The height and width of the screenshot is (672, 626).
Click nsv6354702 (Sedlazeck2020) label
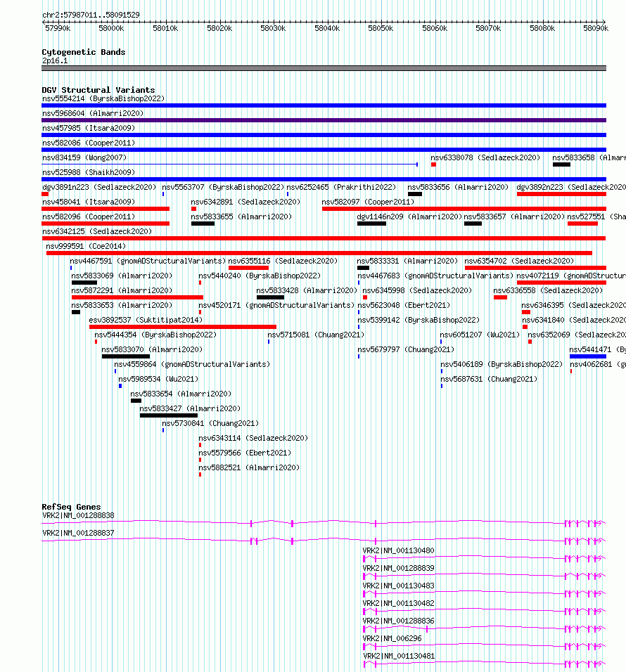click(x=519, y=261)
